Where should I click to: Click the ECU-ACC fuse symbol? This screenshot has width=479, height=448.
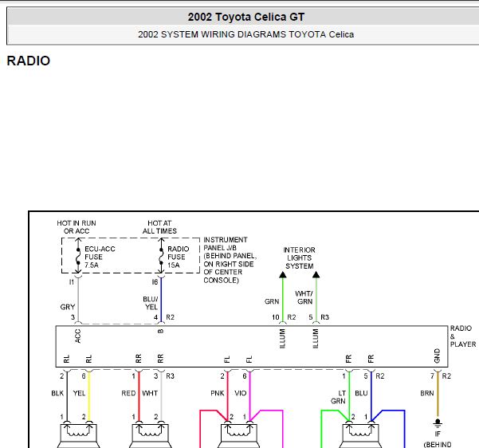point(78,256)
